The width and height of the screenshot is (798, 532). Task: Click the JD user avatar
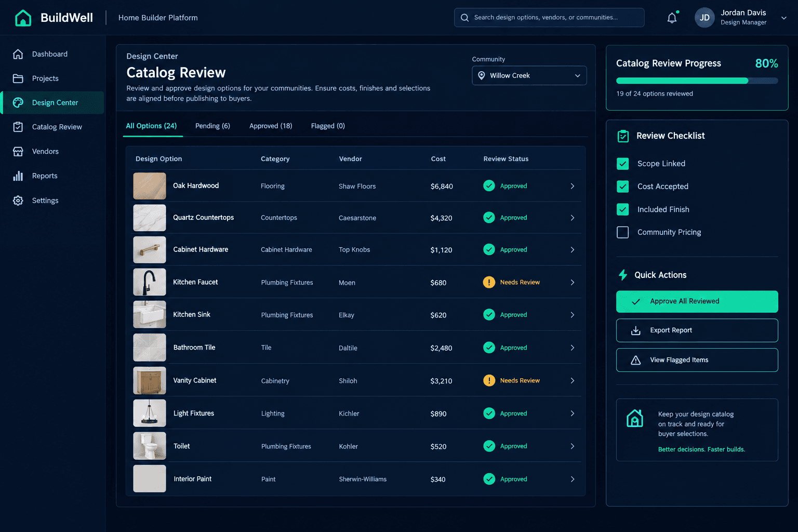pyautogui.click(x=704, y=18)
